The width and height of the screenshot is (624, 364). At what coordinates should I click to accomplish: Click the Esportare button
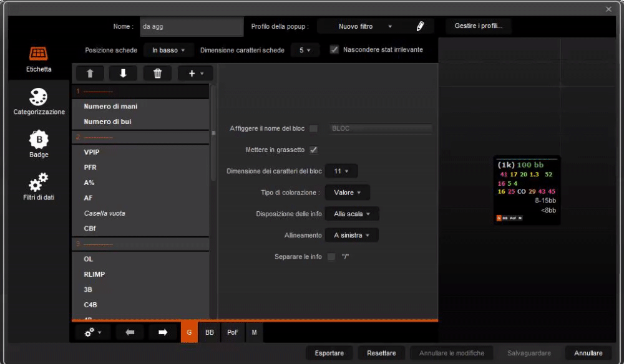[329, 353]
